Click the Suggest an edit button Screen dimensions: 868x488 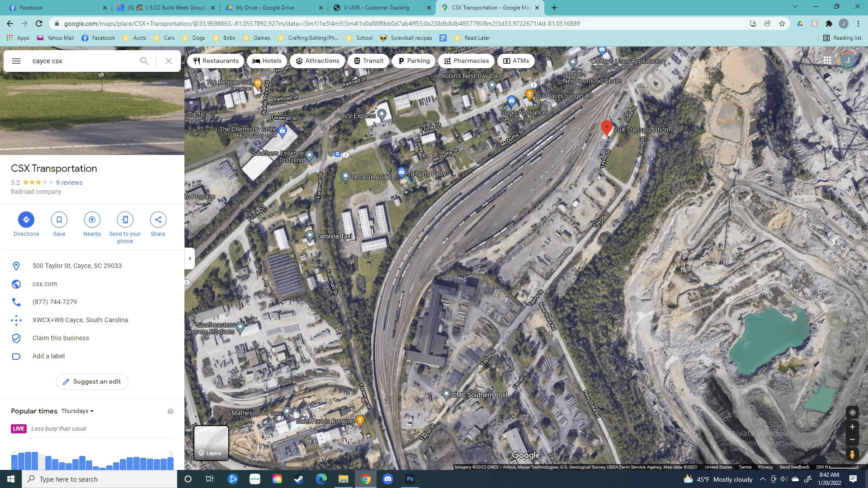click(x=92, y=382)
